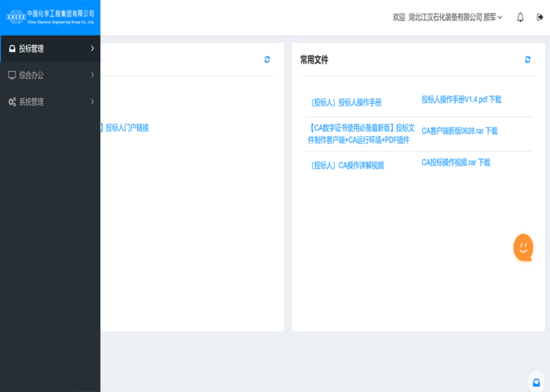Screen dimensions: 550x392
Task: Click the floating inbox icon at bottom right
Action: click(x=536, y=382)
